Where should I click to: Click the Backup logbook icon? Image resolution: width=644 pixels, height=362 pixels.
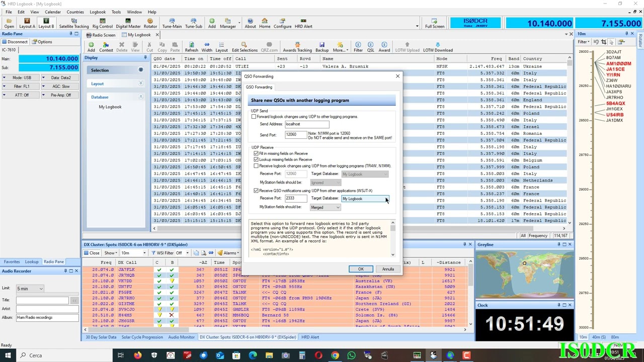click(x=322, y=47)
